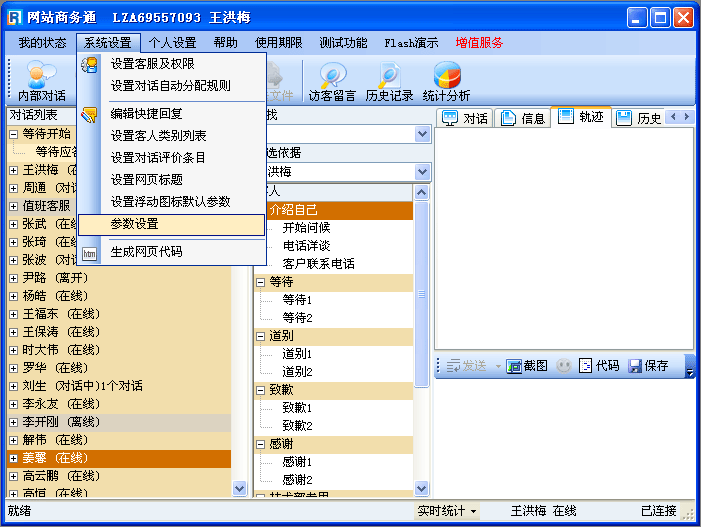
Task: Click the 截图 screenshot button
Action: click(x=527, y=366)
